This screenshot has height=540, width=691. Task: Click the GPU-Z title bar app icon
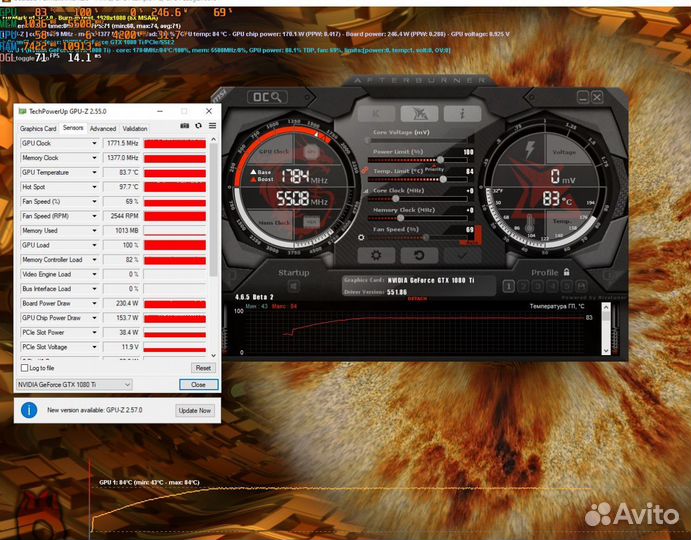pos(22,111)
